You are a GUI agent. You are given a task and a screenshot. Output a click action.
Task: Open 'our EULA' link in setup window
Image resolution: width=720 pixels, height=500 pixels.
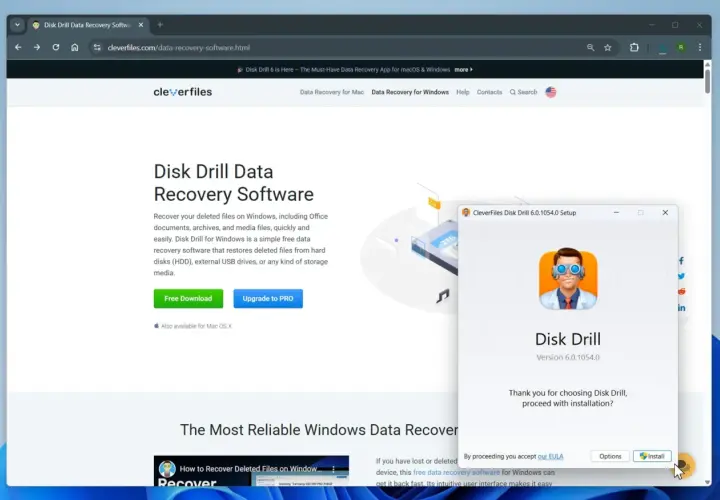coord(550,456)
